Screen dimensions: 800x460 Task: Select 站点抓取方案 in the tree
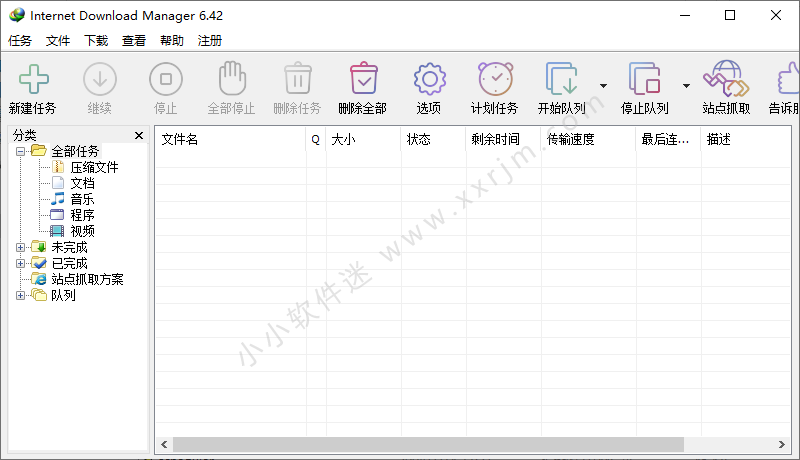pyautogui.click(x=87, y=279)
